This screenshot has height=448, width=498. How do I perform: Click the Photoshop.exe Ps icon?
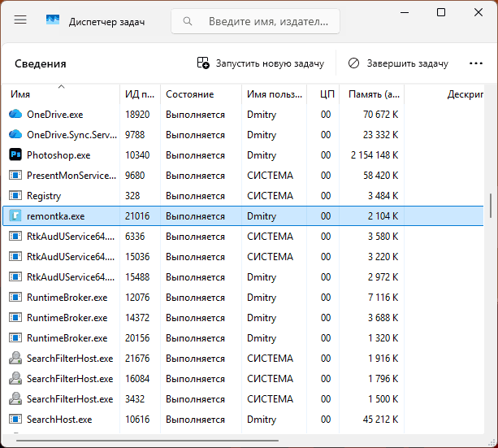15,154
